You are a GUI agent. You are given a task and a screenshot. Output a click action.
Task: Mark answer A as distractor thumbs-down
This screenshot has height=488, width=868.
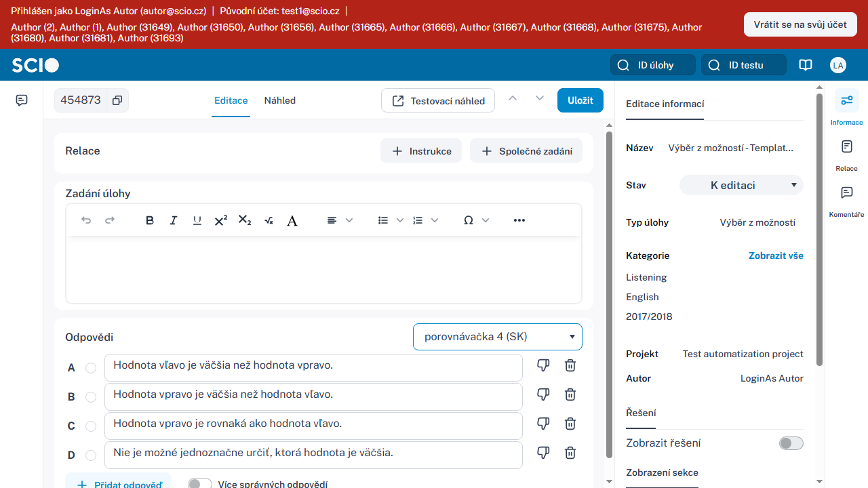click(x=543, y=365)
